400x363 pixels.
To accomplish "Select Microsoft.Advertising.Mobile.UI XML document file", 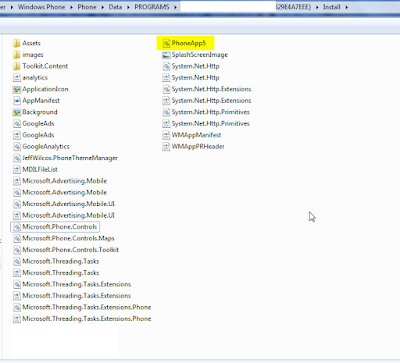I will click(64, 215).
